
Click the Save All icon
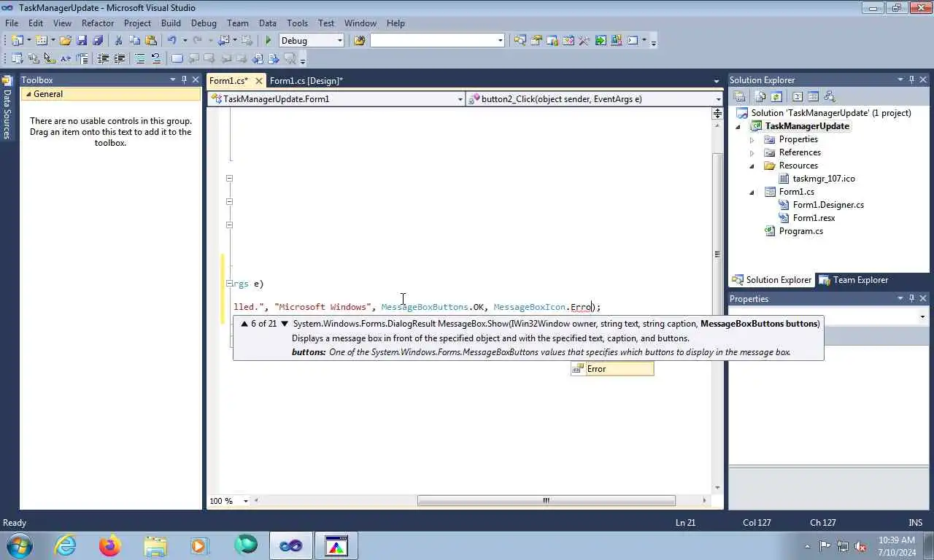pos(98,41)
